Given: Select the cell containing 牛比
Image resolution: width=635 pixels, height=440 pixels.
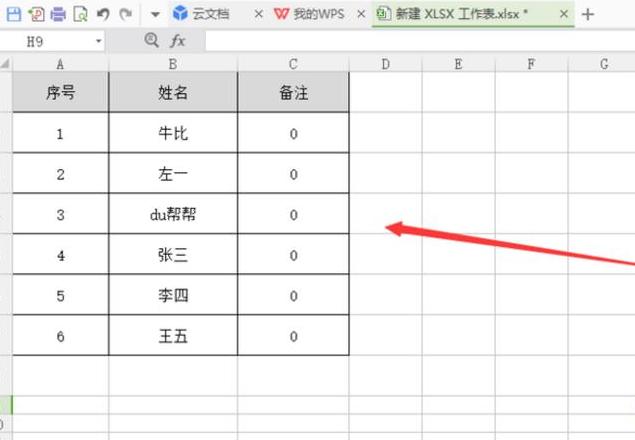Looking at the screenshot, I should pos(173,133).
